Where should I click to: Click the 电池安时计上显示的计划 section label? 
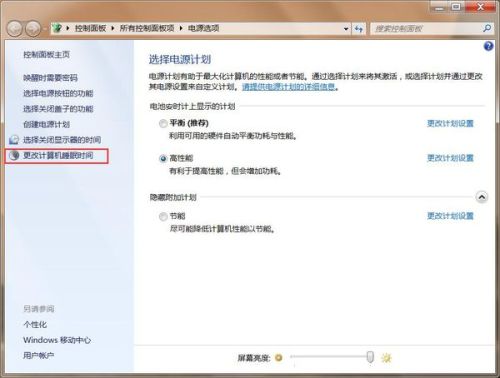(192, 106)
